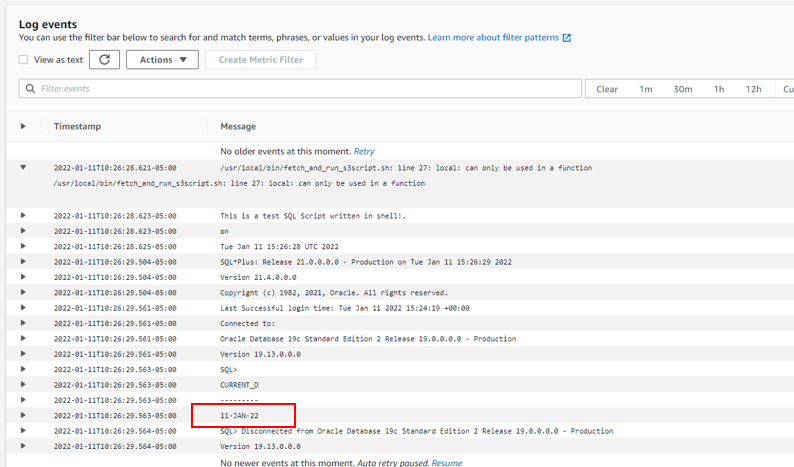Click the refresh log events icon button
The height and width of the screenshot is (467, 794).
(104, 60)
